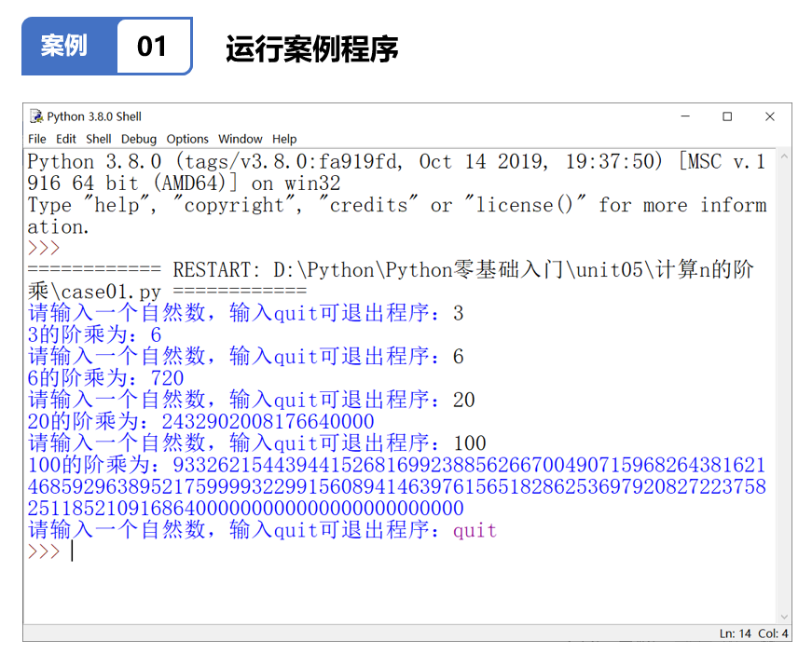Click the 'Col: 4' status bar entry
Image resolution: width=812 pixels, height=667 pixels.
tap(773, 633)
